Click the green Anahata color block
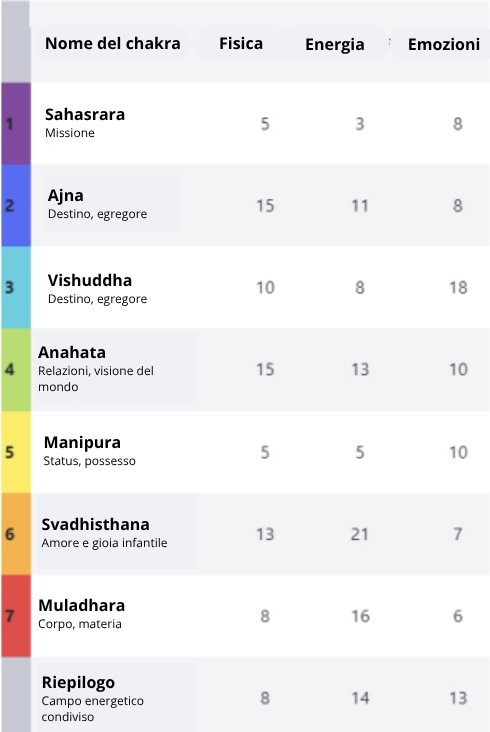The height and width of the screenshot is (732, 490). [x=16, y=369]
